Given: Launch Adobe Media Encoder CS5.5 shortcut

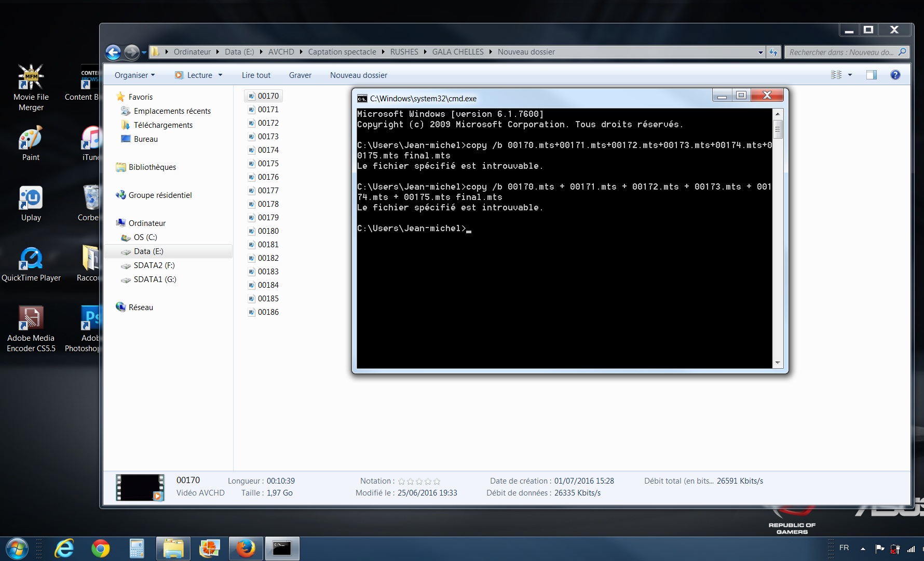Looking at the screenshot, I should point(31,329).
